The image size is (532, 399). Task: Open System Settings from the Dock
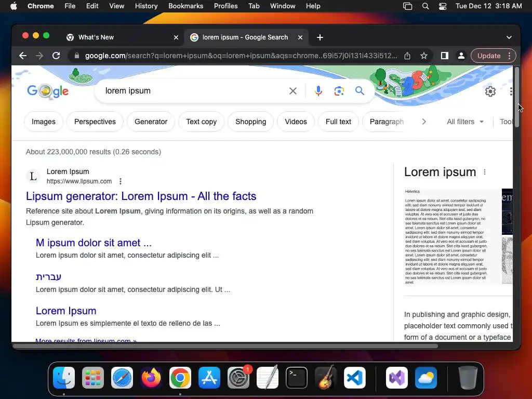click(238, 378)
